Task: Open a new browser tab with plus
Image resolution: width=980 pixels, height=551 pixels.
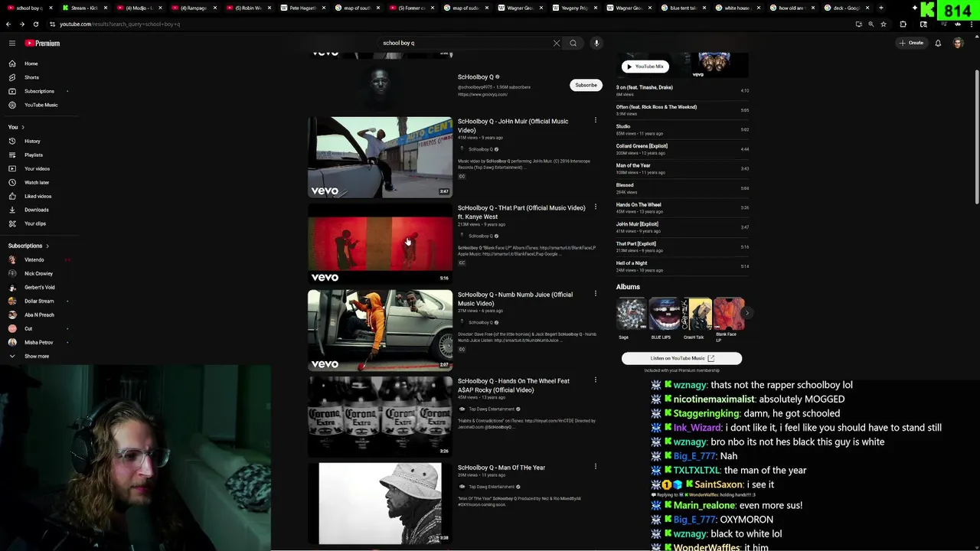Action: [880, 8]
